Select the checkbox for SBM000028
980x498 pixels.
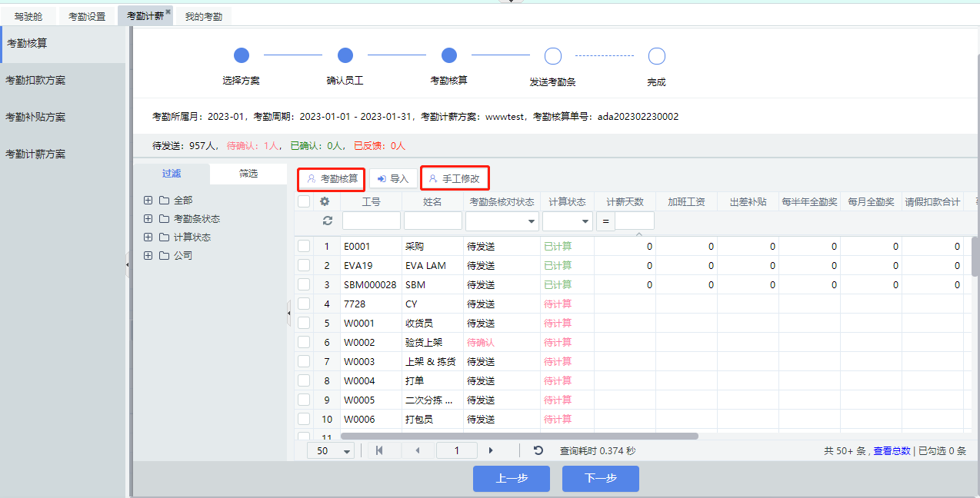pos(304,284)
